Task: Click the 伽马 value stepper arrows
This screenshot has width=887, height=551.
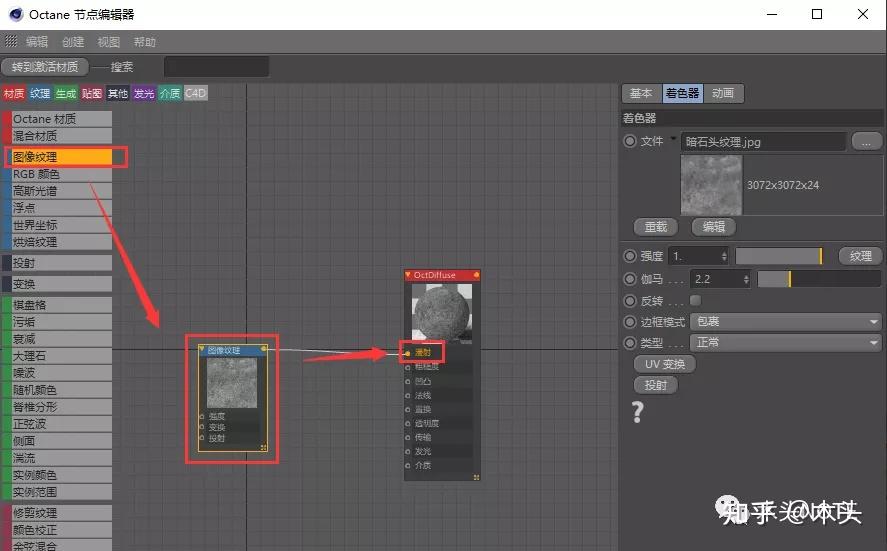Action: point(746,279)
